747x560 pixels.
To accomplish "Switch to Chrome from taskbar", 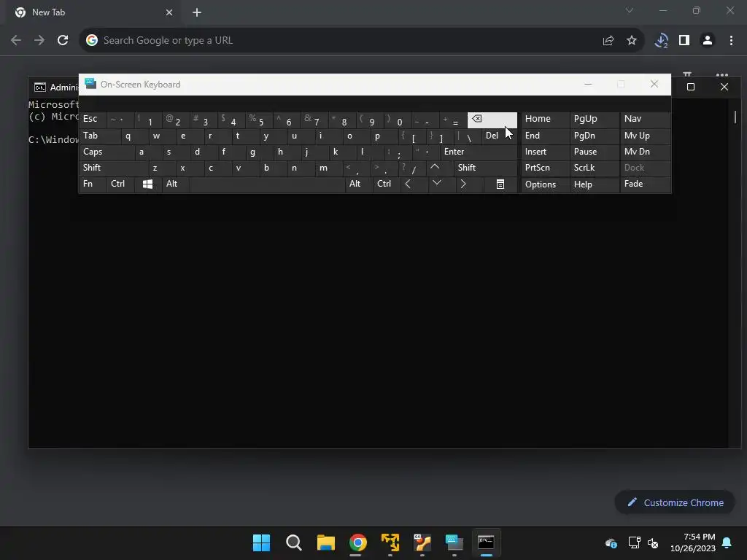I will point(357,542).
